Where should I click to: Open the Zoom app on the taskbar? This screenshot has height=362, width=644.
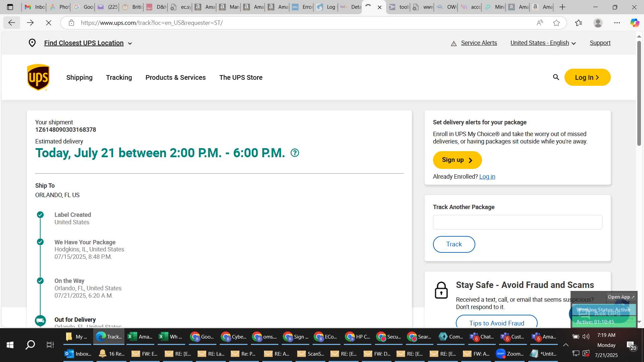(509, 354)
